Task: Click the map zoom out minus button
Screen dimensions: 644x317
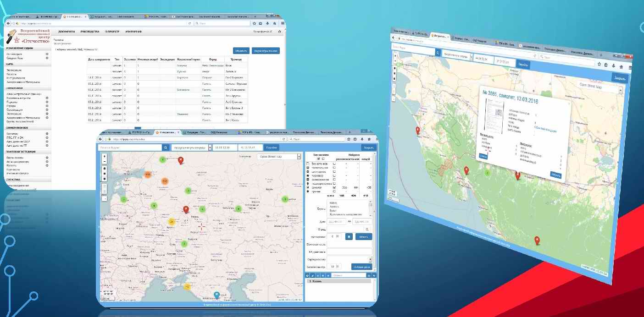Action: 105,161
